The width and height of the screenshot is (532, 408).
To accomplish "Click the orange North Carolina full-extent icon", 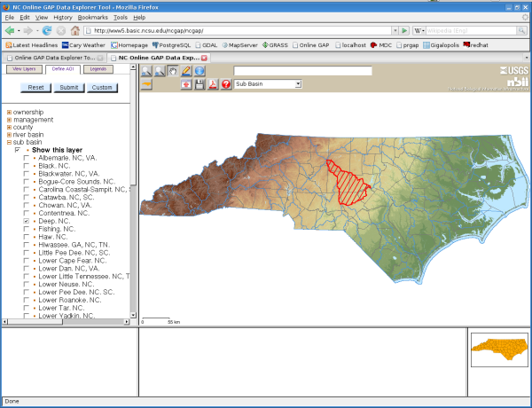I will click(x=146, y=84).
